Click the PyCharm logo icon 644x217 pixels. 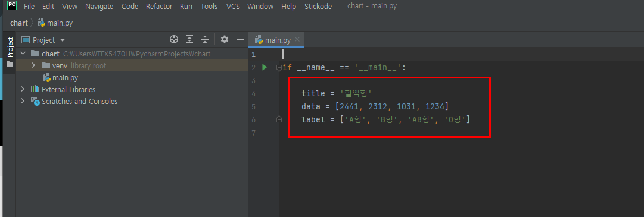[12, 6]
